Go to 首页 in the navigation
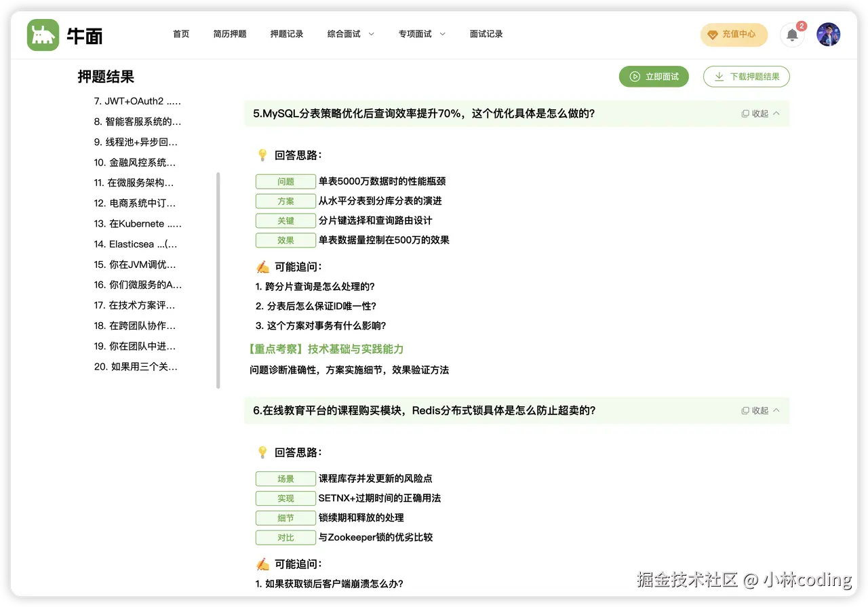The height and width of the screenshot is (607, 868). 181,33
